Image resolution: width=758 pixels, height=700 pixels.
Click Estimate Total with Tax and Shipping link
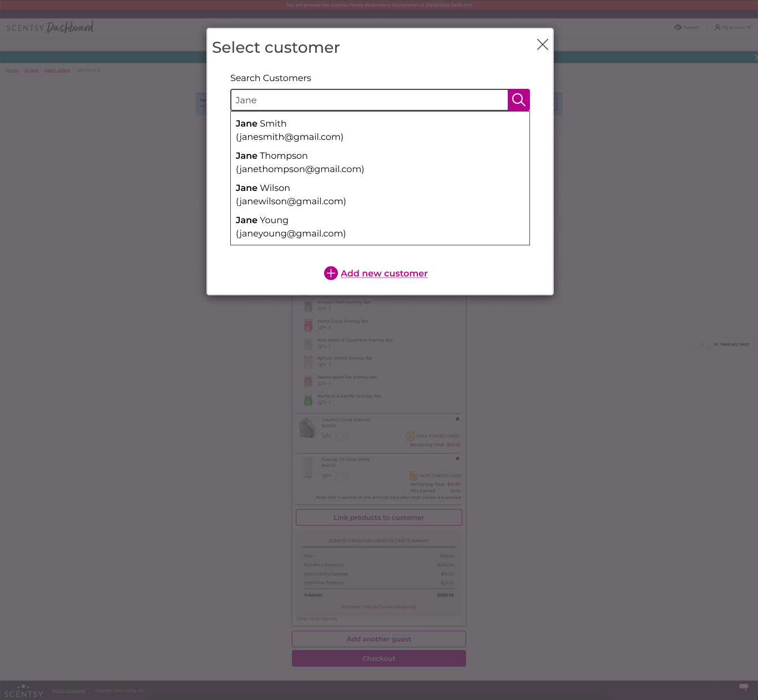coord(378,607)
